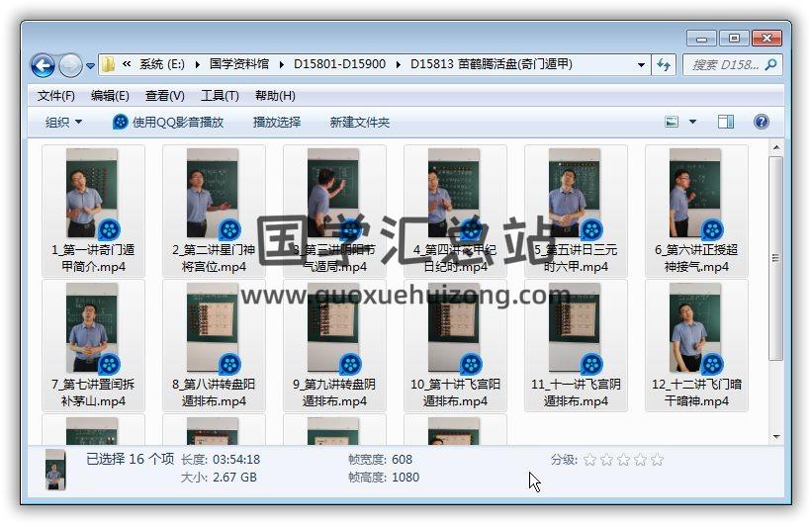Maximize the Explorer window
812x525 pixels.
(x=734, y=39)
